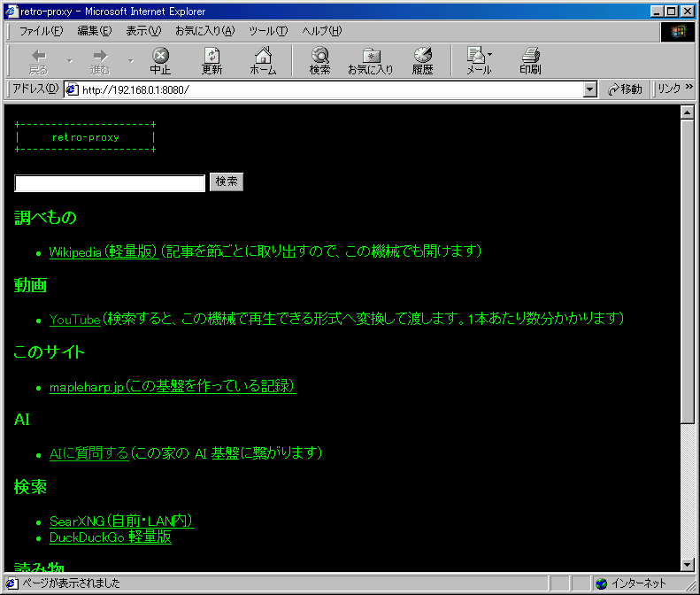
Task: Click the status bar page icon
Action: (x=12, y=583)
